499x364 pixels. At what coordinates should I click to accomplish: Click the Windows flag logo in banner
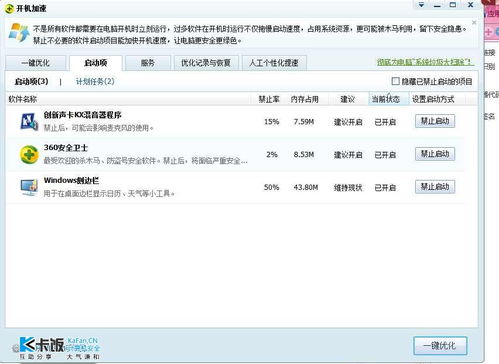pos(19,33)
